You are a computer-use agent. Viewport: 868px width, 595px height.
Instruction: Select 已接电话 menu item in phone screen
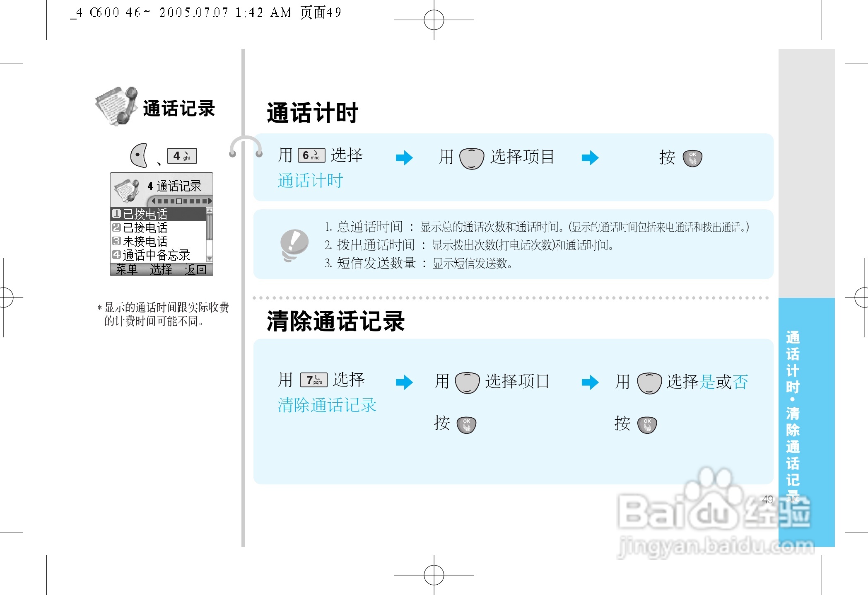tap(145, 227)
